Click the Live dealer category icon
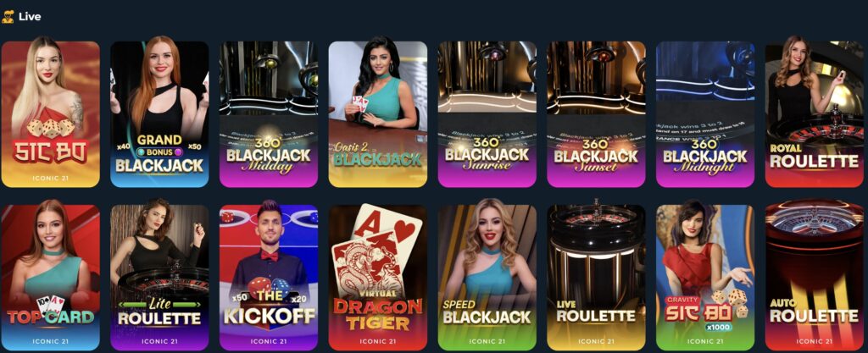Screen dimensions: 868x353 [x=8, y=17]
